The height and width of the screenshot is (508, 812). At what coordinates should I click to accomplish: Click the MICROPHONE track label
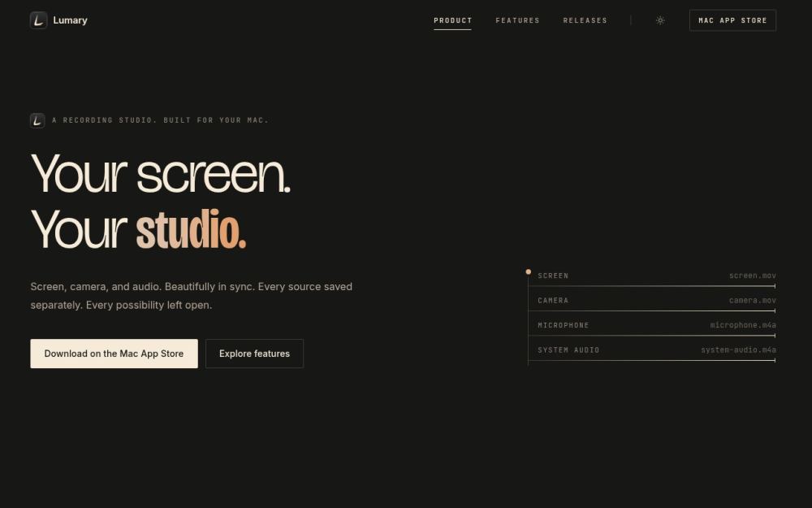coord(563,326)
